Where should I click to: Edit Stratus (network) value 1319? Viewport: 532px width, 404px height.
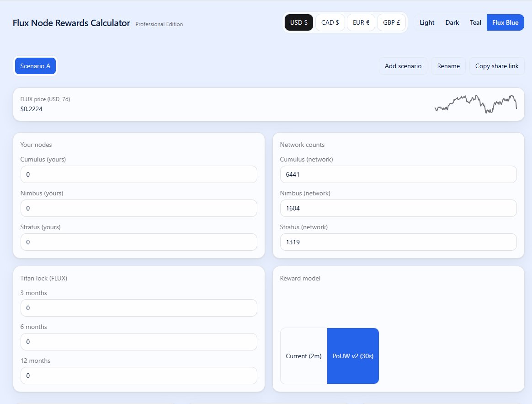tap(399, 242)
